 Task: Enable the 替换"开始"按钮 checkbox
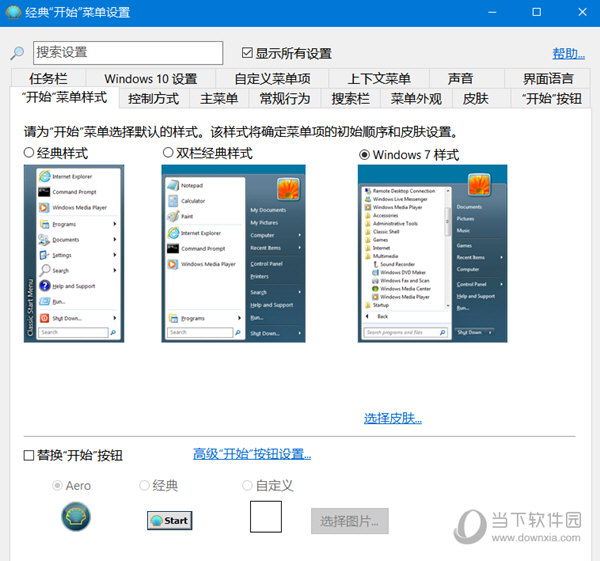tap(29, 455)
